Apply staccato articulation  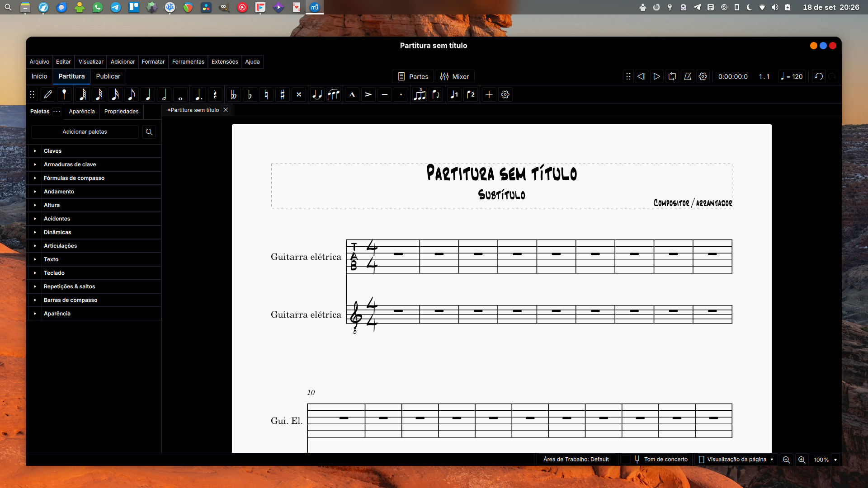click(x=401, y=94)
